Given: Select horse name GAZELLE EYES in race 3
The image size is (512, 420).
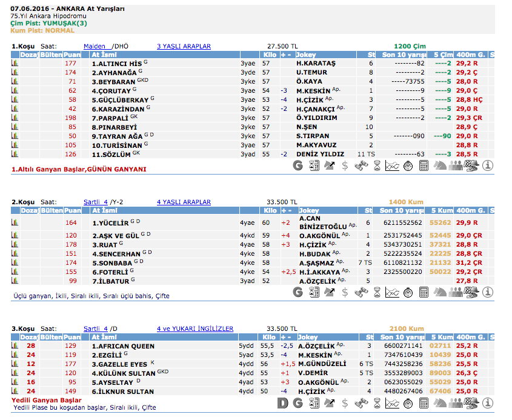Looking at the screenshot, I should [119, 364].
